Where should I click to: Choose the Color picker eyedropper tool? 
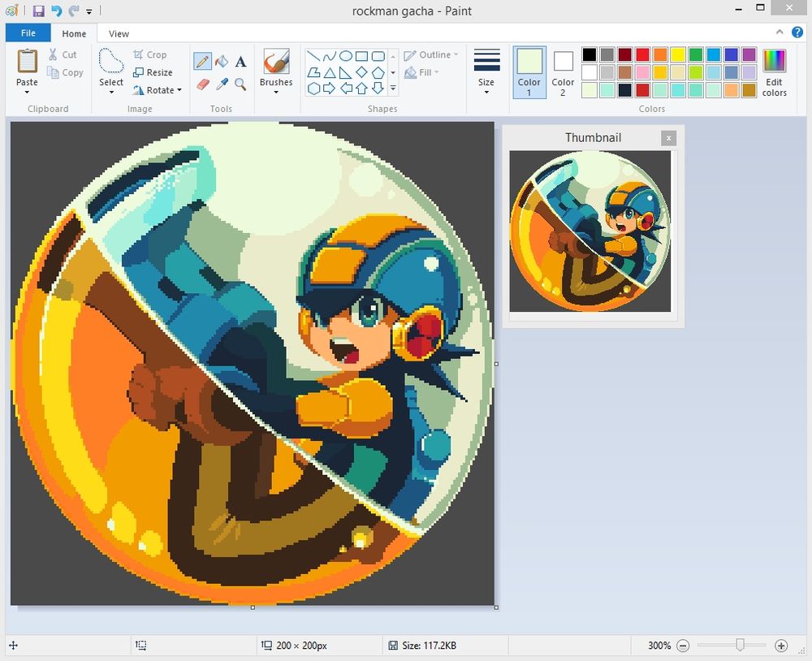point(222,84)
